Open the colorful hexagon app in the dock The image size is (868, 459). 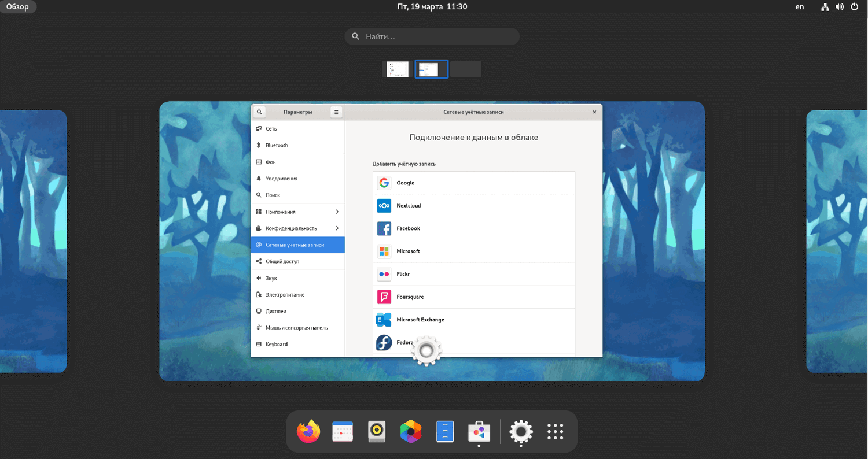click(x=411, y=431)
